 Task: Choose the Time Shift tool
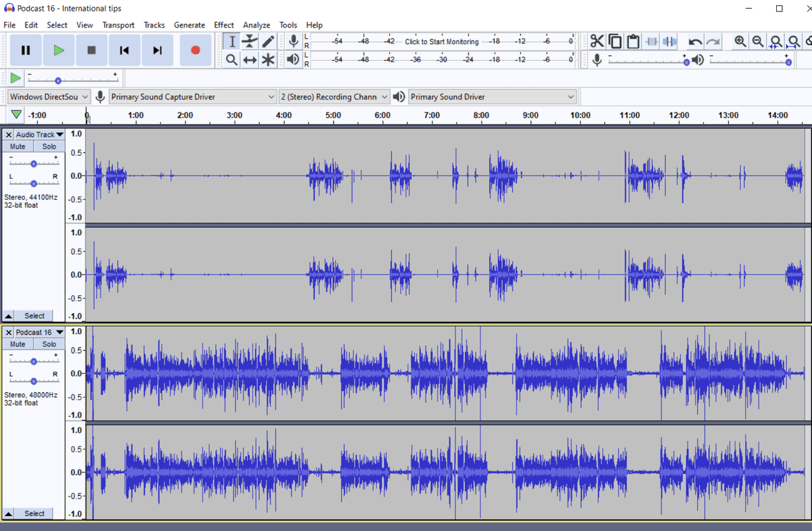(250, 60)
